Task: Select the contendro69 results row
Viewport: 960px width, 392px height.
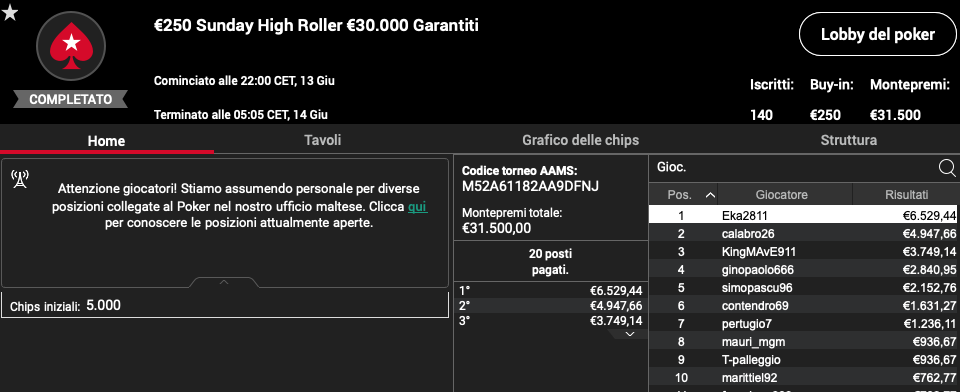Action: point(804,306)
